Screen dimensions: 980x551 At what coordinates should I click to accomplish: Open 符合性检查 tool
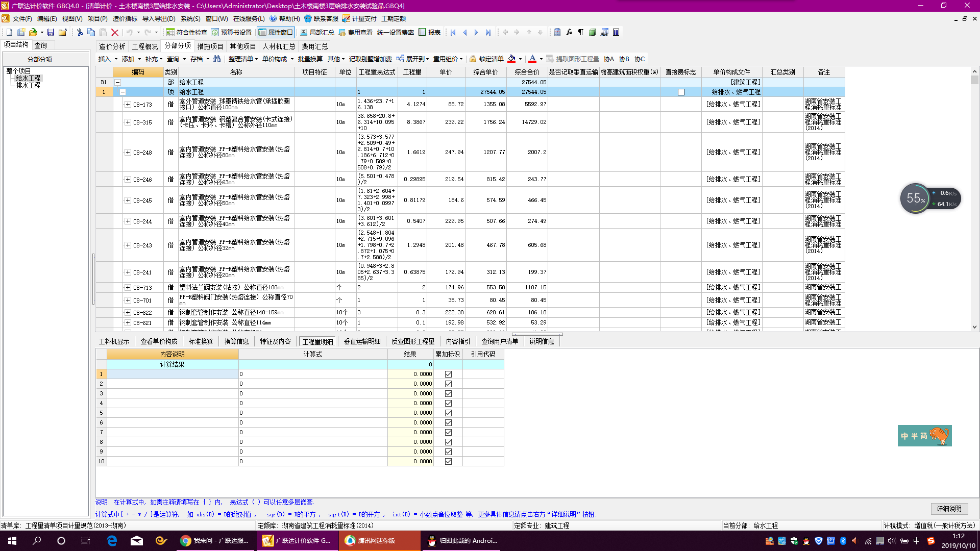coord(187,32)
